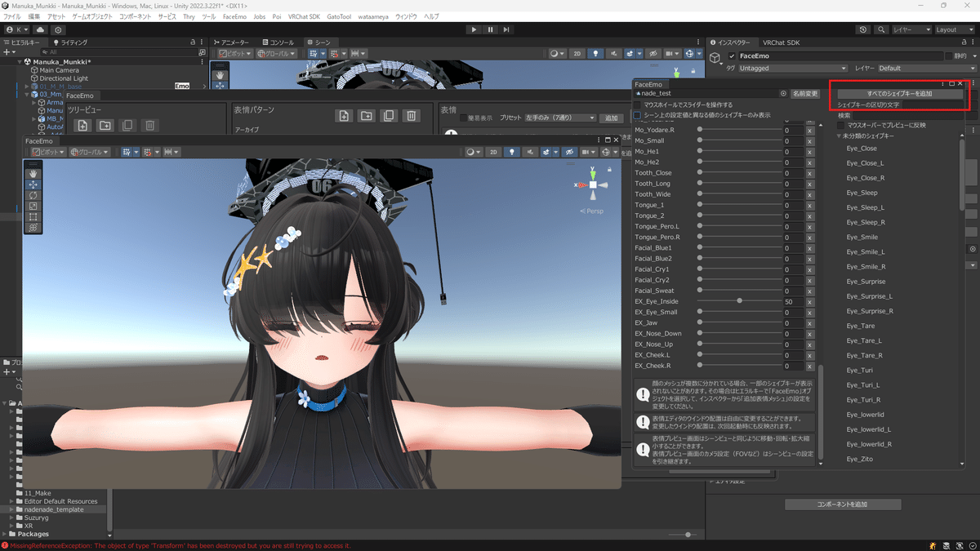This screenshot has height=551, width=980.
Task: Open the ウィンドウ menu
Action: coord(406,16)
